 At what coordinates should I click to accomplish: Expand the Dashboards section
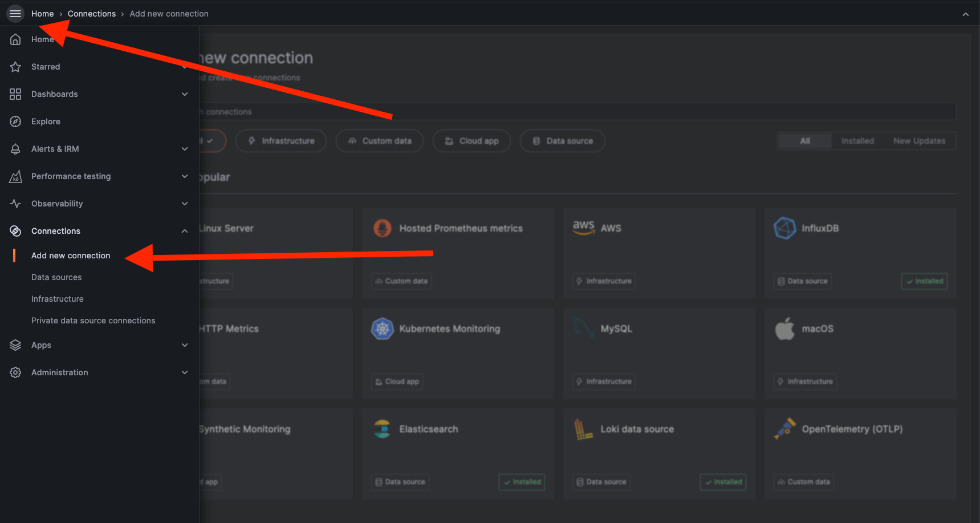click(x=184, y=94)
